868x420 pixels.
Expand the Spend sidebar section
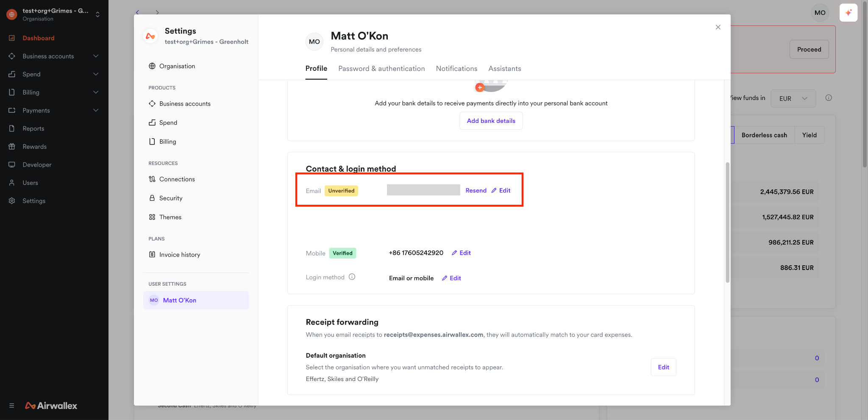96,74
